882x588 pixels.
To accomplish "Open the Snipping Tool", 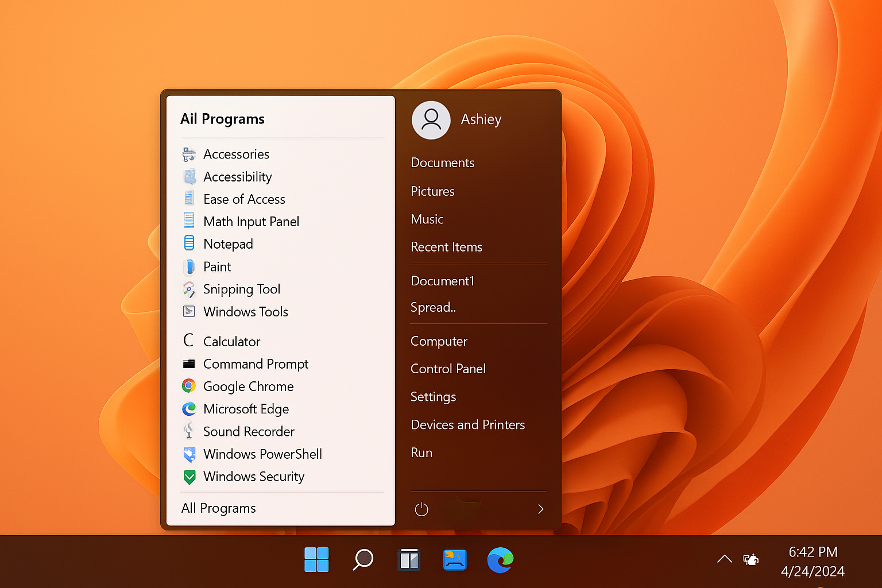I will point(241,289).
